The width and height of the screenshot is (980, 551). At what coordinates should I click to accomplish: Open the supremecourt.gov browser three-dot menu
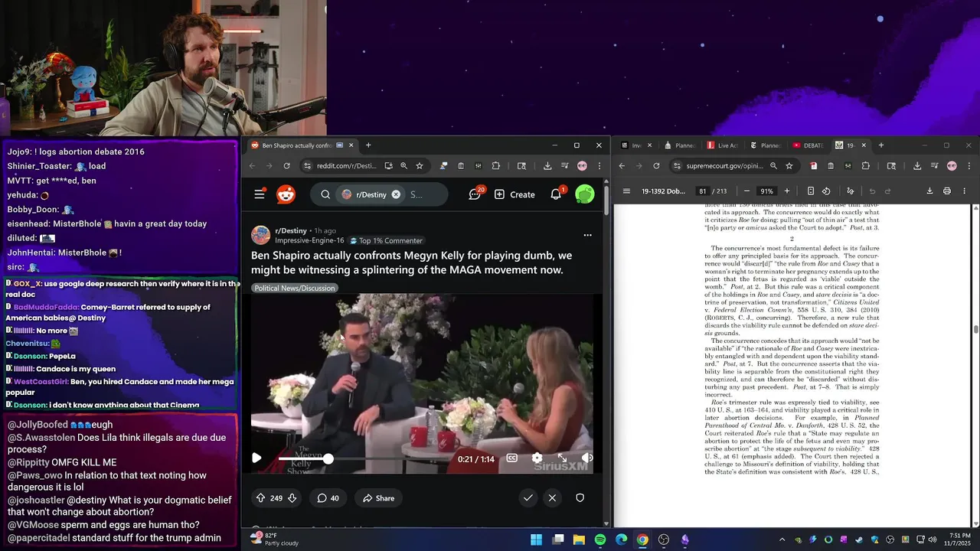click(969, 165)
